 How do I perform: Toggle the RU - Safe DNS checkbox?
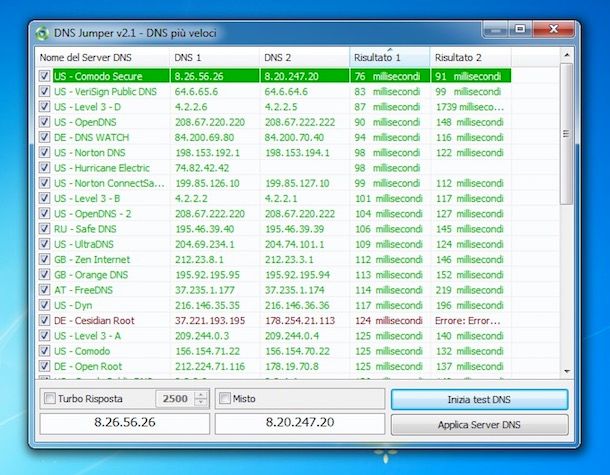(44, 229)
